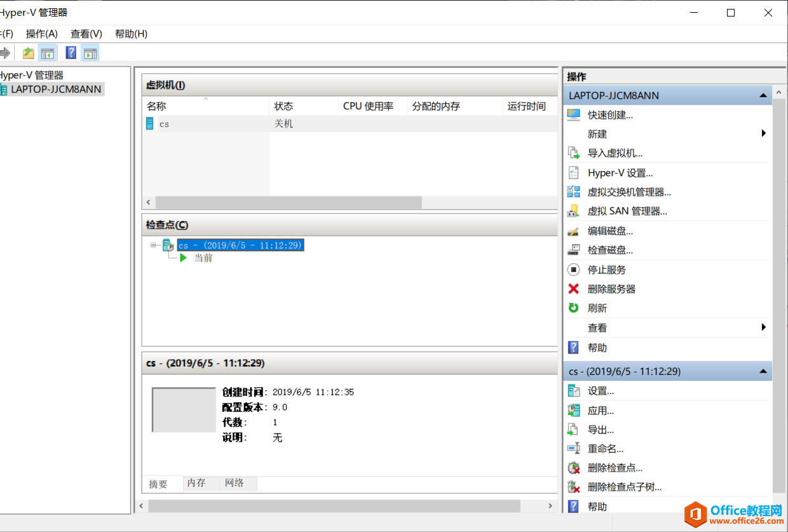Click the 名称 column sort header
Viewport: 788px width, 532px height.
pyautogui.click(x=206, y=106)
